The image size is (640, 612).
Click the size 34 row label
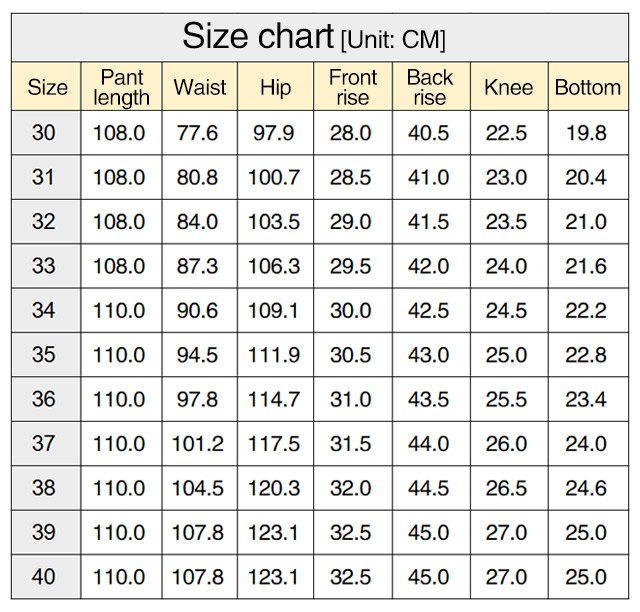tap(44, 311)
